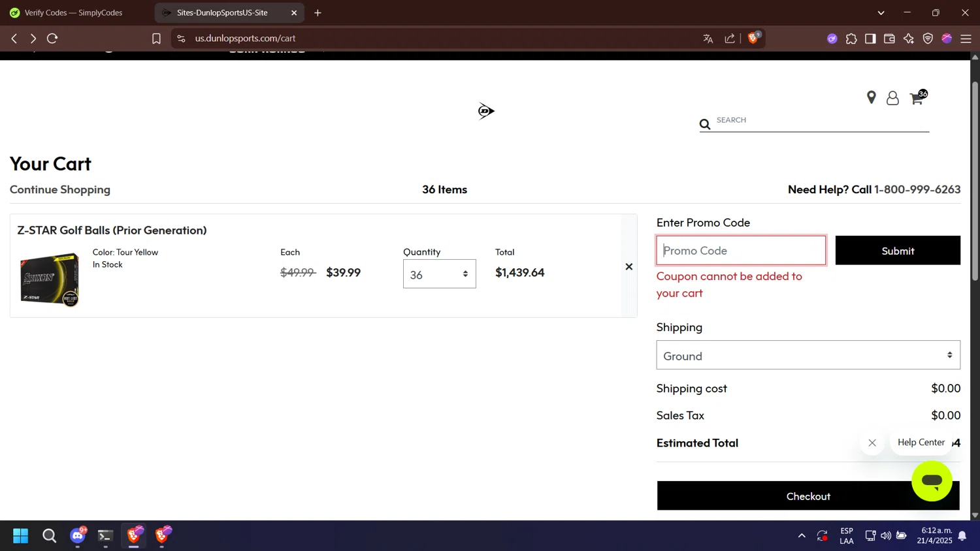Click the struck-through $49.99 price
Image resolution: width=980 pixels, height=551 pixels.
pos(298,272)
